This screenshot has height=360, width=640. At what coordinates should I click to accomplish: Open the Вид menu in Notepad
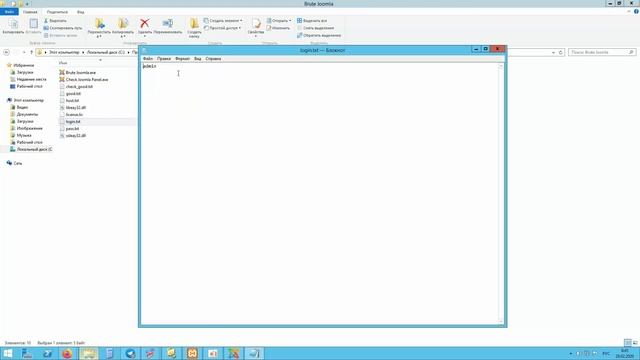click(x=198, y=59)
